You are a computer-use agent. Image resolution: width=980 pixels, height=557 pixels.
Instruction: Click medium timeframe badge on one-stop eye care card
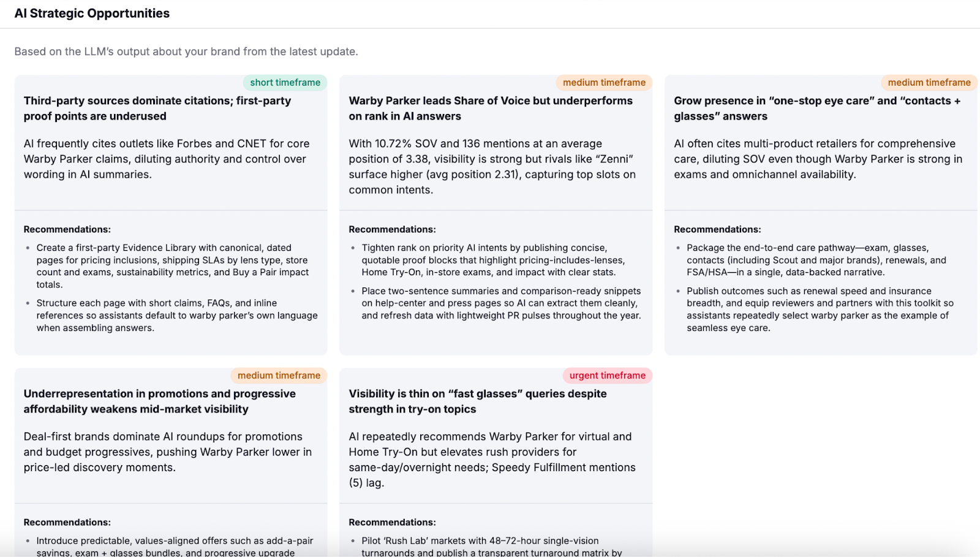(929, 83)
